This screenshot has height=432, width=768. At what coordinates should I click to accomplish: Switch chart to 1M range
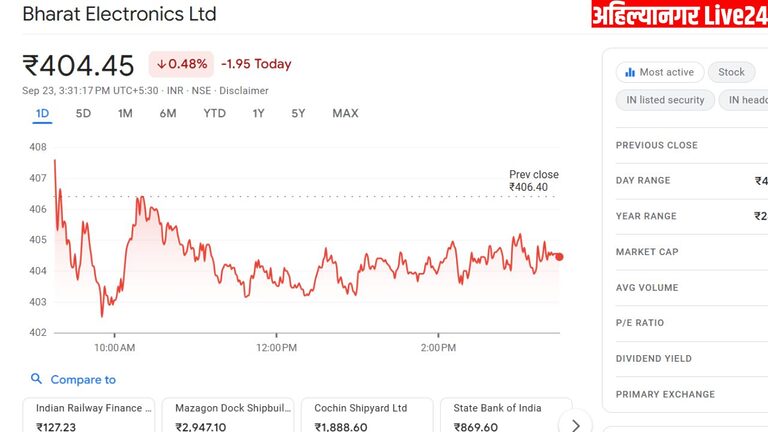[x=125, y=114]
